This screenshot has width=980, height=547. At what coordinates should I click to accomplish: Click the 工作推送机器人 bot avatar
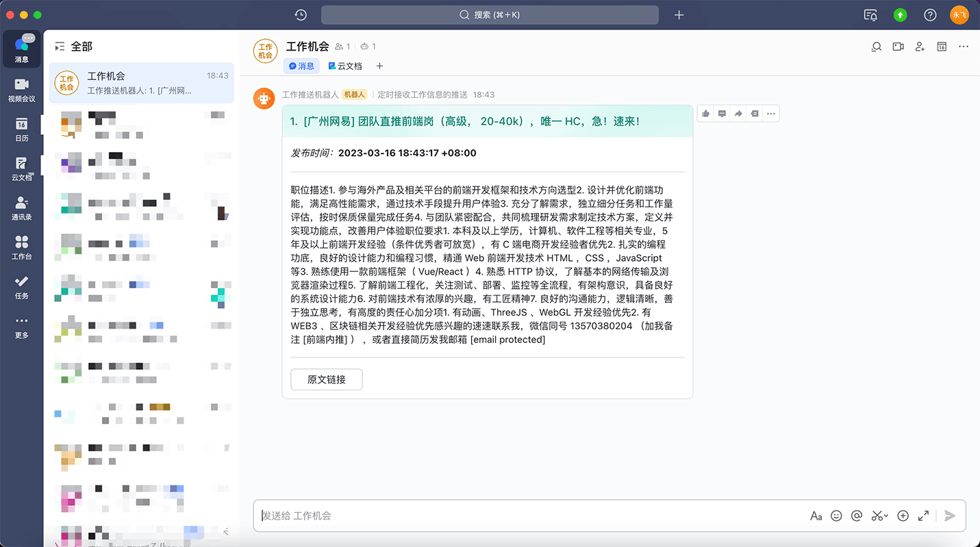click(x=264, y=98)
